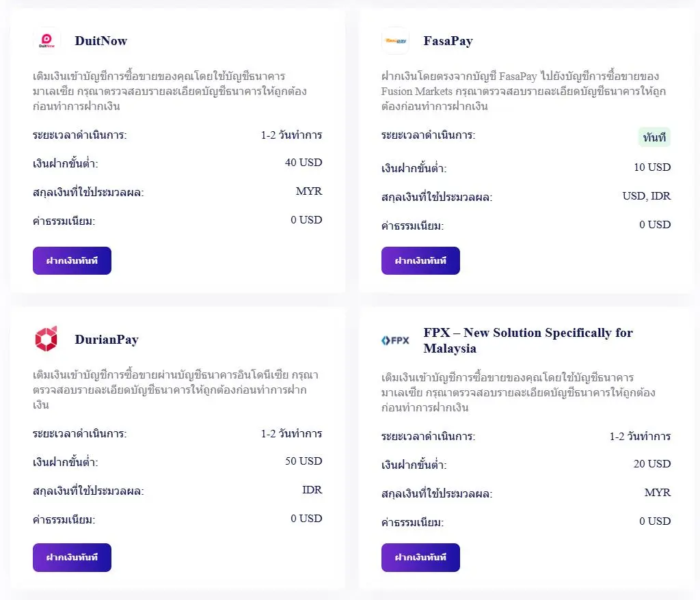Click the FPX logo icon
Screen dimensions: 700x600
coord(395,340)
